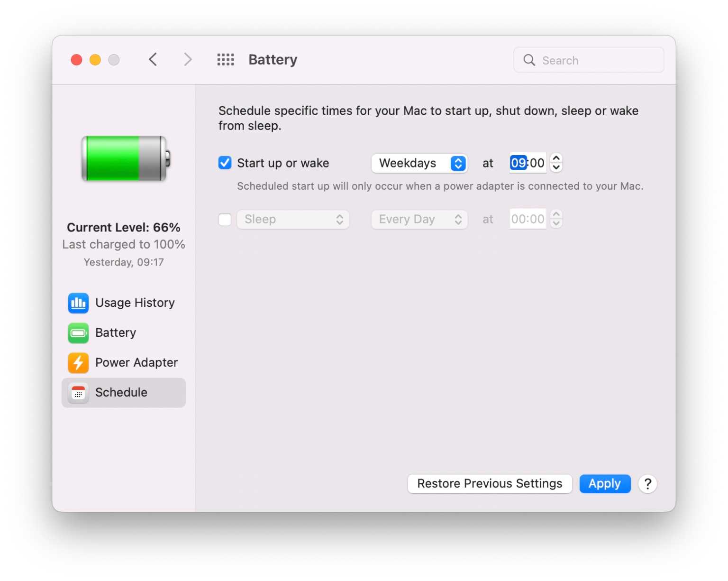Switch to the Schedule section

point(121,393)
